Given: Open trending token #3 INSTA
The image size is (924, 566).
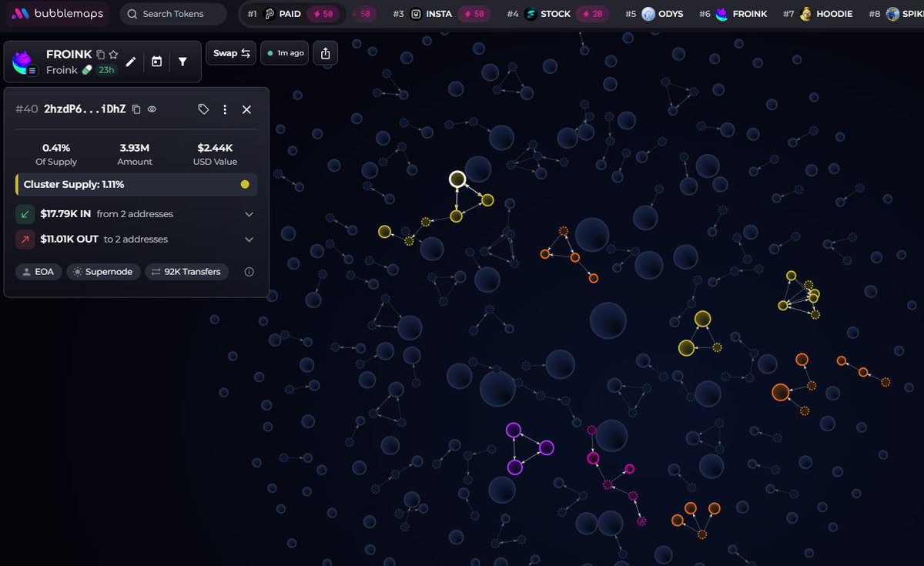Looking at the screenshot, I should 442,14.
